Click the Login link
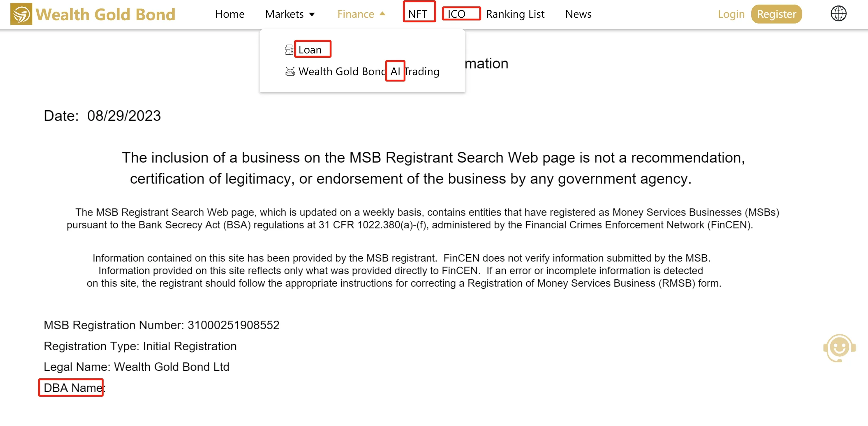Screen dimensions: 868x426 pyautogui.click(x=731, y=14)
